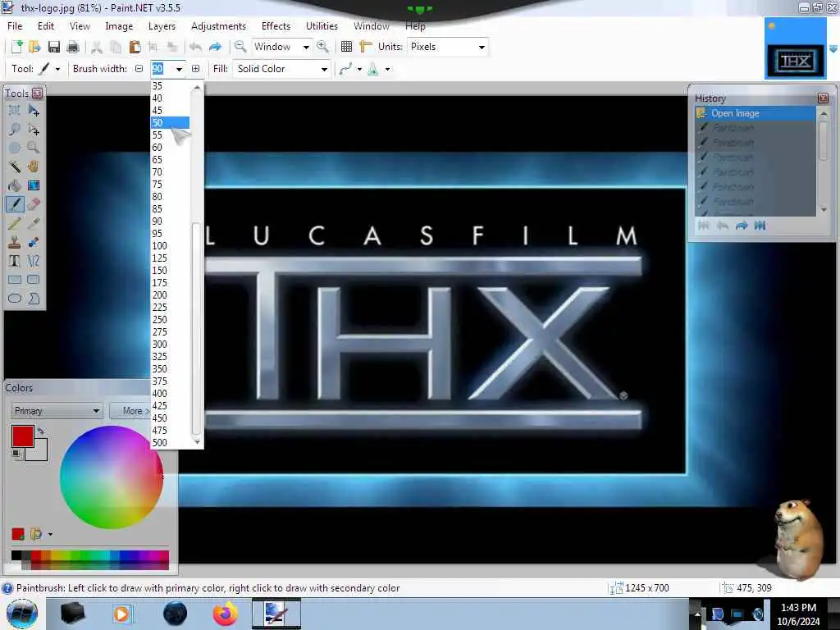Click the New image toolbar icon

pos(16,47)
